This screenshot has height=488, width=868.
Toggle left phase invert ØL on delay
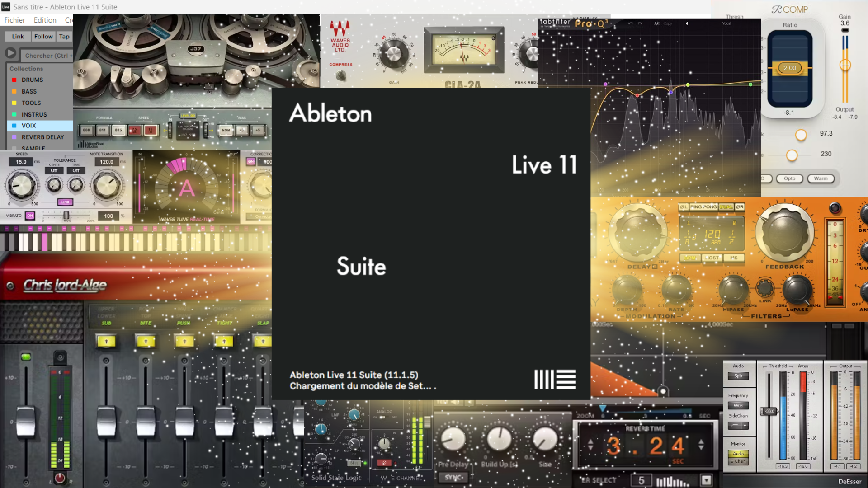click(x=684, y=207)
